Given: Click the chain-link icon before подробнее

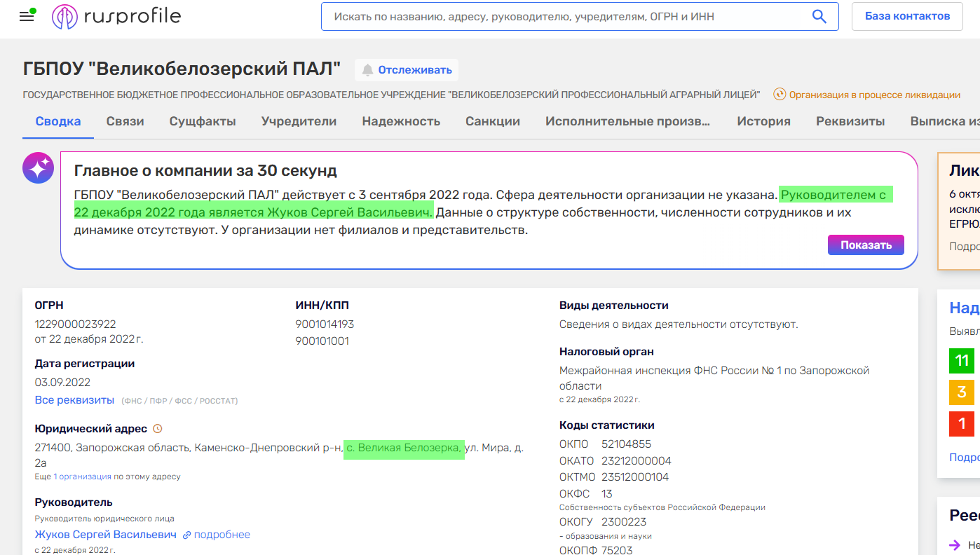Looking at the screenshot, I should (187, 535).
